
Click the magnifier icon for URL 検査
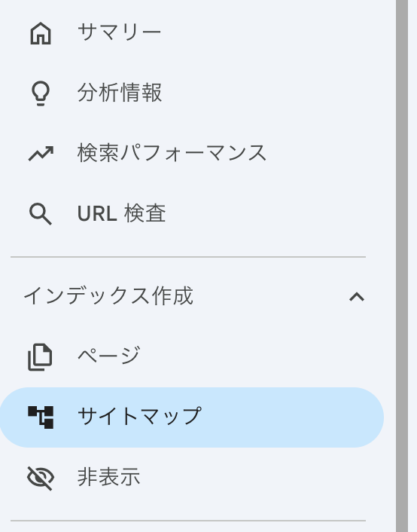pyautogui.click(x=41, y=214)
